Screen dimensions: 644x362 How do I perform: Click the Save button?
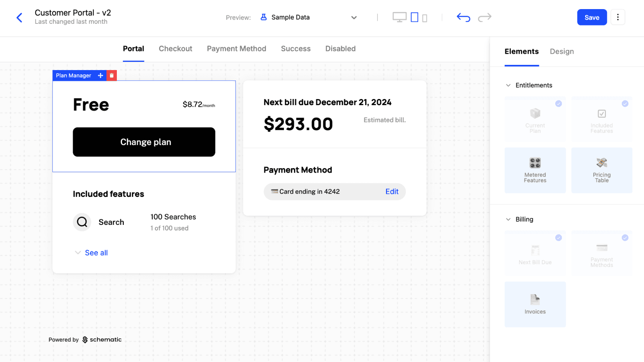click(592, 17)
